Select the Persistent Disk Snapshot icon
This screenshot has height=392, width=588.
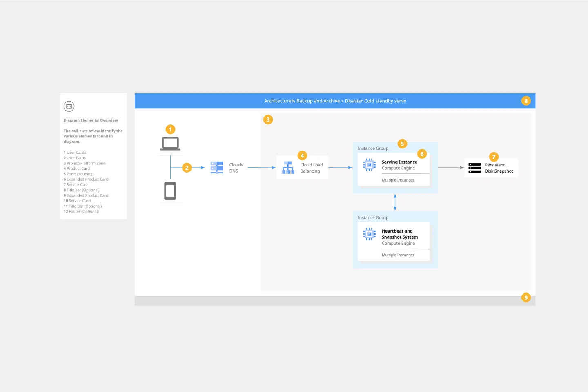474,168
